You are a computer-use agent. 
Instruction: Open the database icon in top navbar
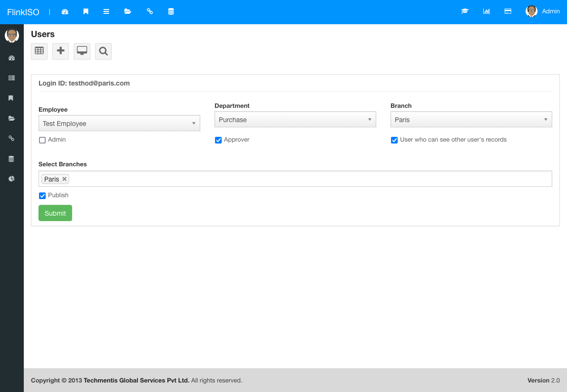pos(171,11)
